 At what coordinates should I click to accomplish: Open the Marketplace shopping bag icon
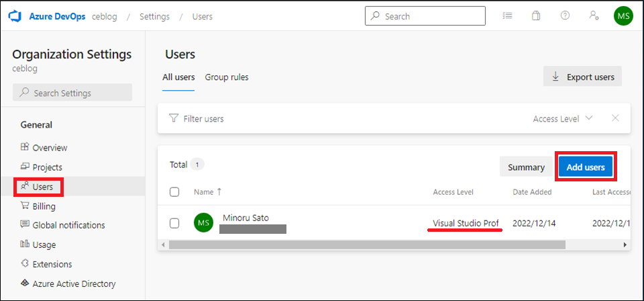536,16
